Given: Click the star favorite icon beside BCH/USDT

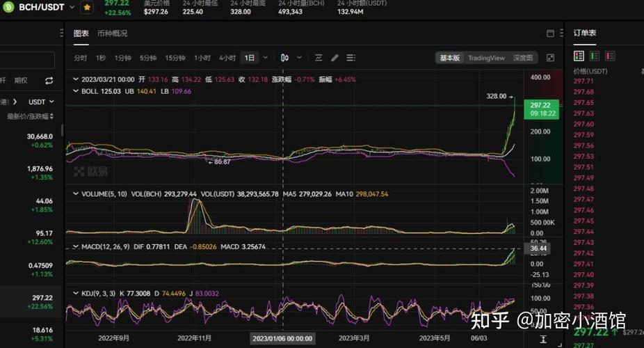Looking at the screenshot, I should pos(87,7).
